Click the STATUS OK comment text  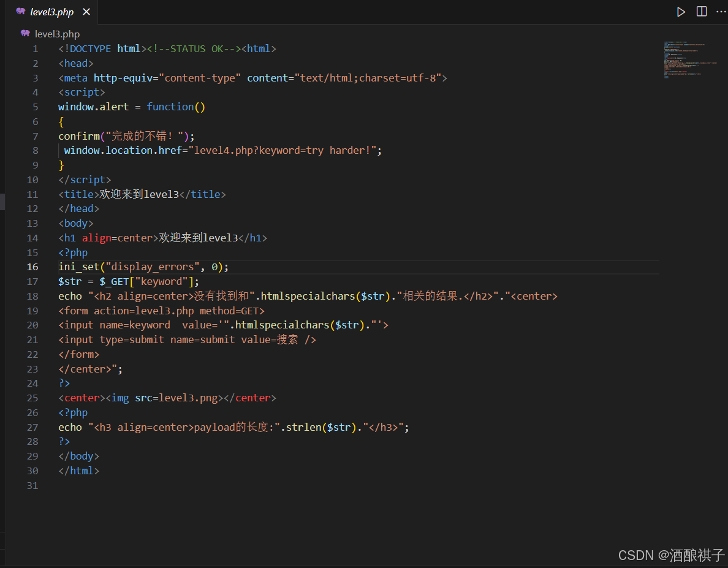194,49
